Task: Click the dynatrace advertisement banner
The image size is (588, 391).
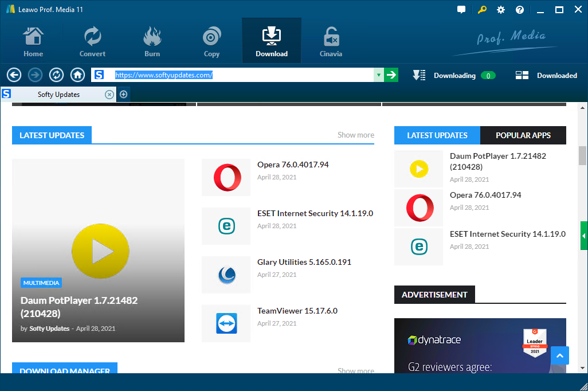Action: click(480, 346)
